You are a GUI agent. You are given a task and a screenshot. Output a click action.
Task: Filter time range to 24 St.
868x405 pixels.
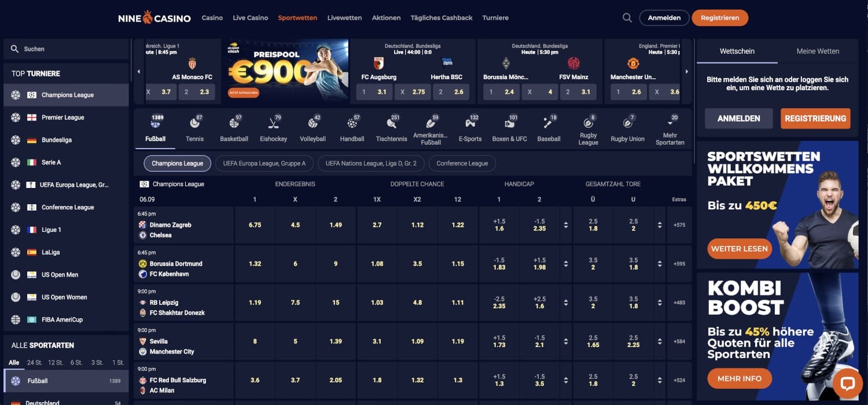tap(35, 363)
